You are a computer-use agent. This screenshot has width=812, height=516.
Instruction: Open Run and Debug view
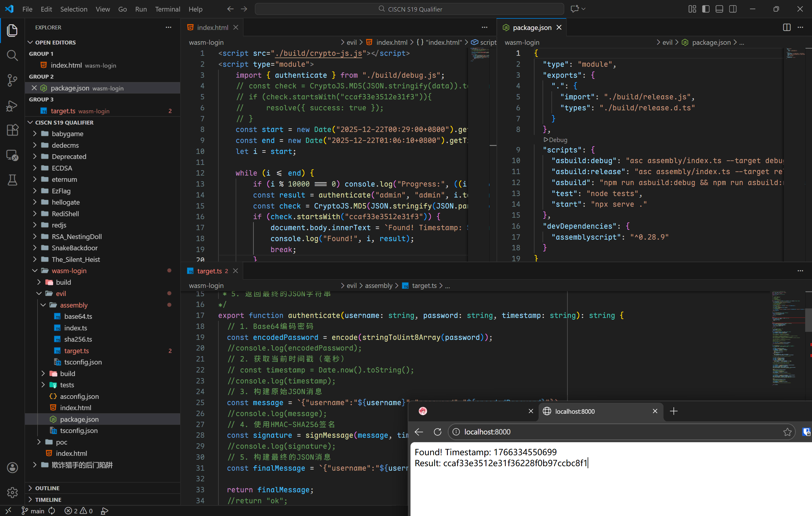[12, 106]
